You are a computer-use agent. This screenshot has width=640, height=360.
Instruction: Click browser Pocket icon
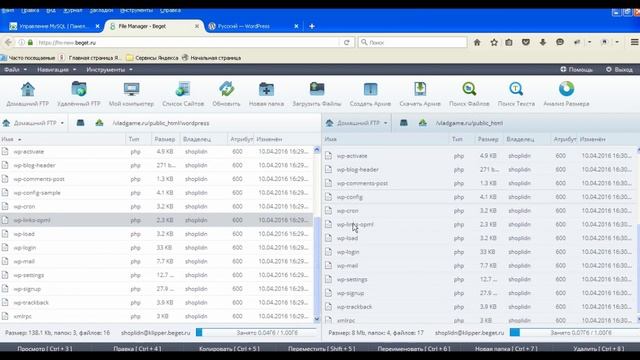[x=526, y=42]
